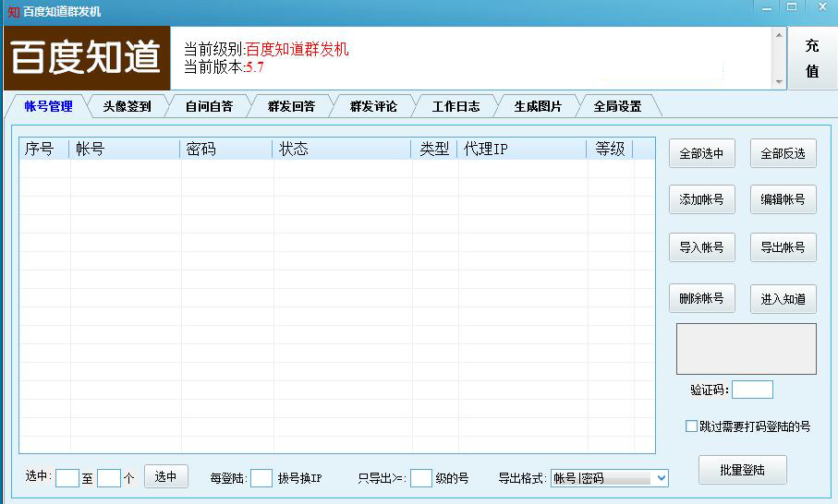Open the 充值 recharge button

(812, 57)
